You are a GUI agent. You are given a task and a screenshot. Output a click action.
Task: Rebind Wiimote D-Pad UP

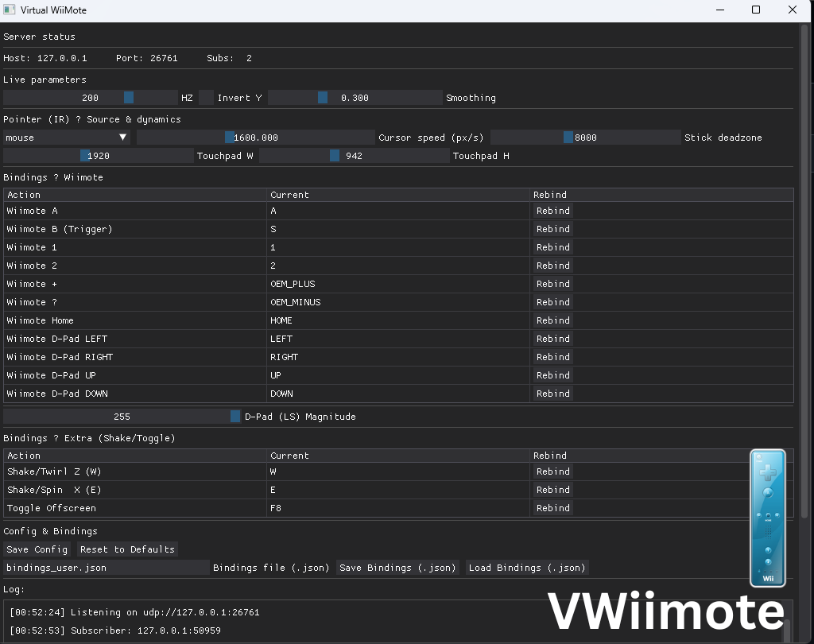(x=553, y=375)
